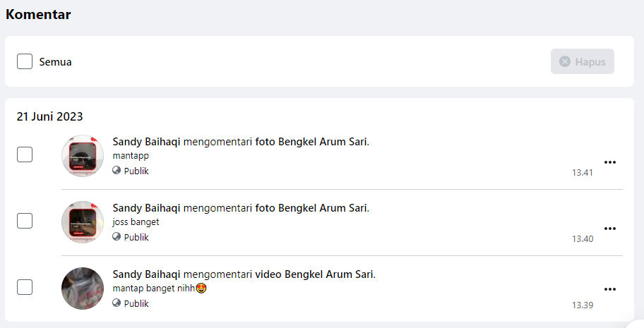The width and height of the screenshot is (644, 328).
Task: Open the video thumbnail of the 13.39 comment
Action: click(83, 288)
